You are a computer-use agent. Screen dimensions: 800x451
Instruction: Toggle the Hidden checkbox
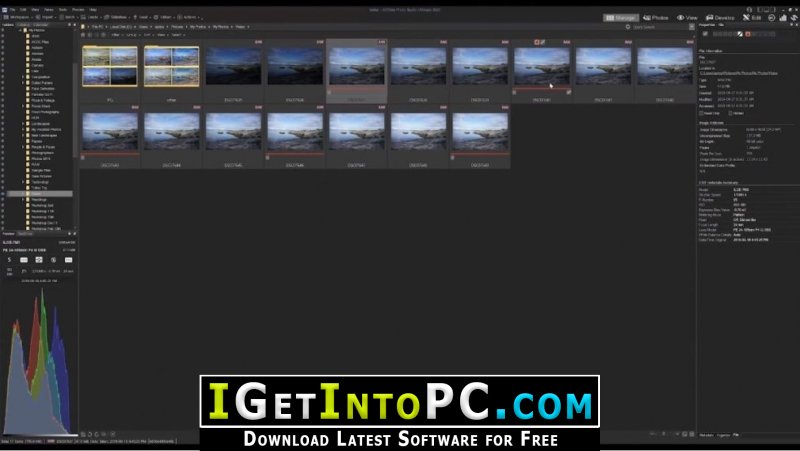pos(731,113)
